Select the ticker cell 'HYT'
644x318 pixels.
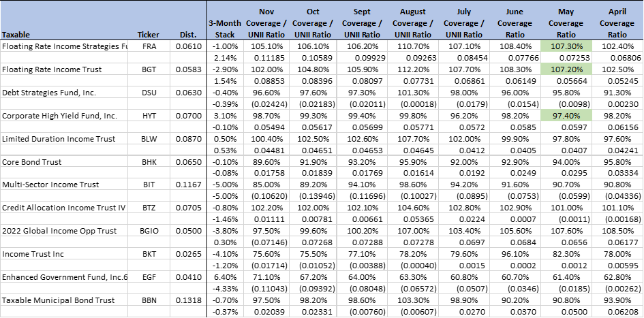(x=149, y=116)
